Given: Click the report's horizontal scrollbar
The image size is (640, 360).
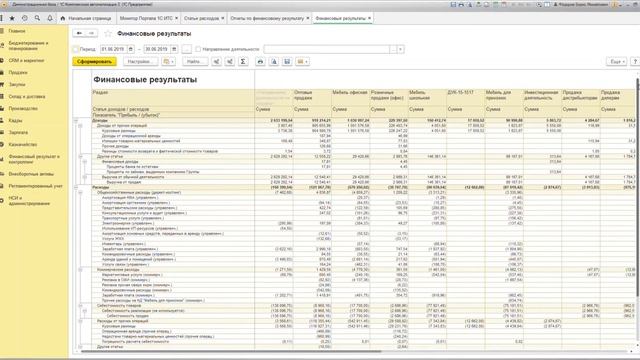Looking at the screenshot, I should point(231,351).
